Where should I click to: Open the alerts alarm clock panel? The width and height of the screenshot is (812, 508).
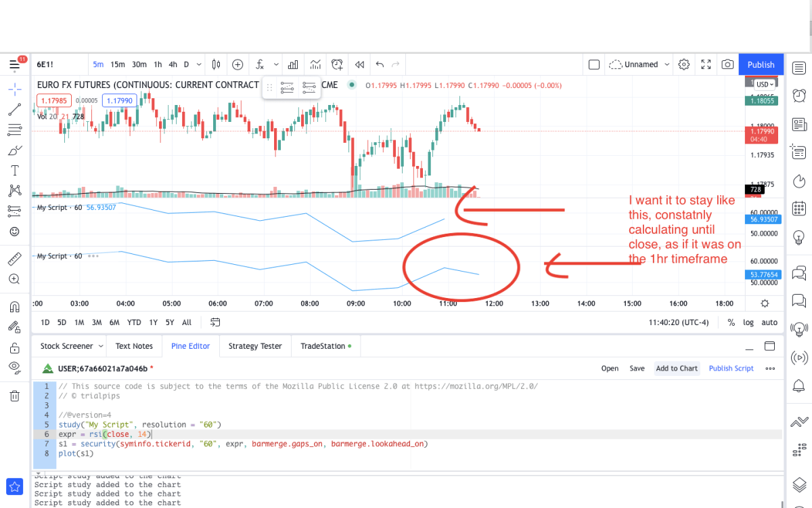point(799,95)
